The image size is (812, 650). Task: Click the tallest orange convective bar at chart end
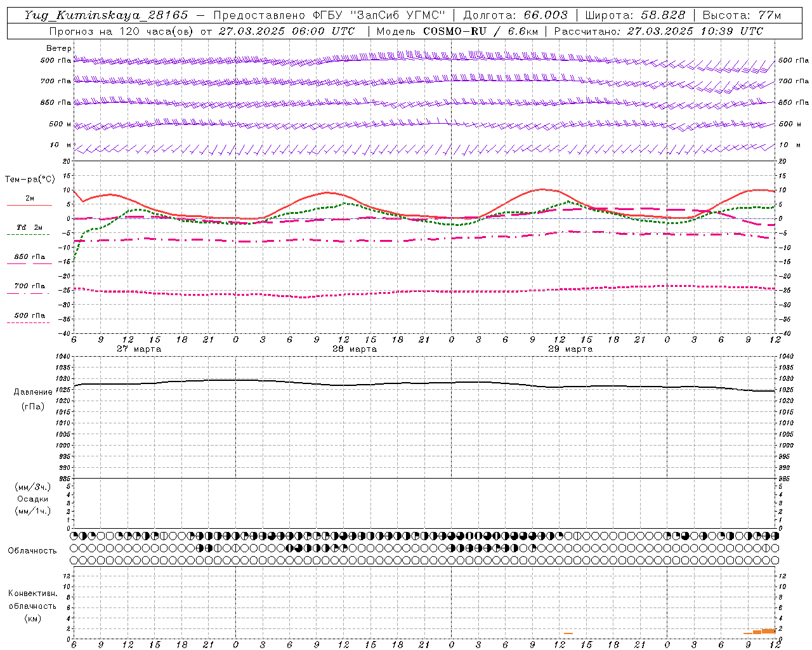769,631
